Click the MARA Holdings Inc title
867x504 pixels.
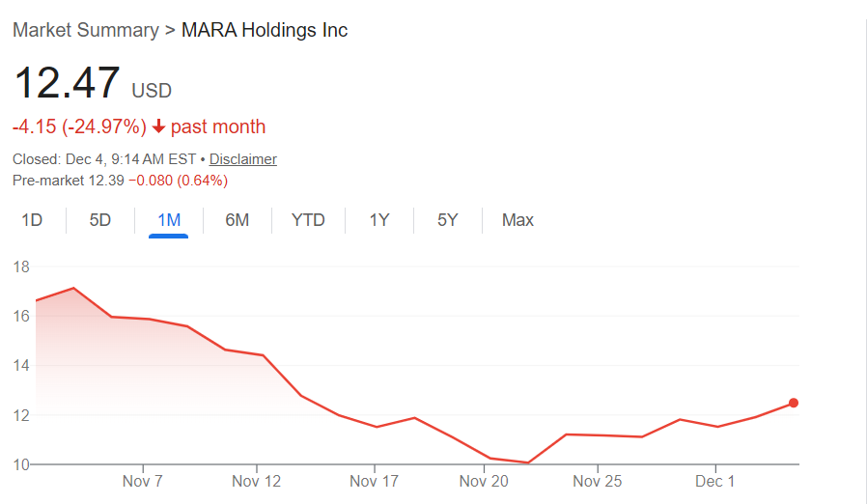point(265,30)
